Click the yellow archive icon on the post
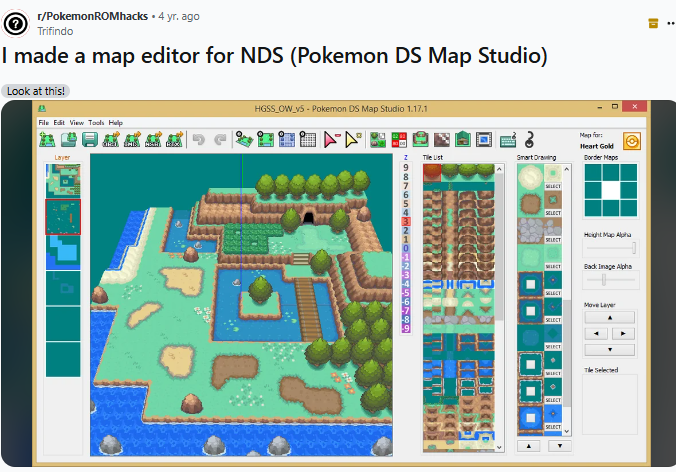 pyautogui.click(x=653, y=23)
